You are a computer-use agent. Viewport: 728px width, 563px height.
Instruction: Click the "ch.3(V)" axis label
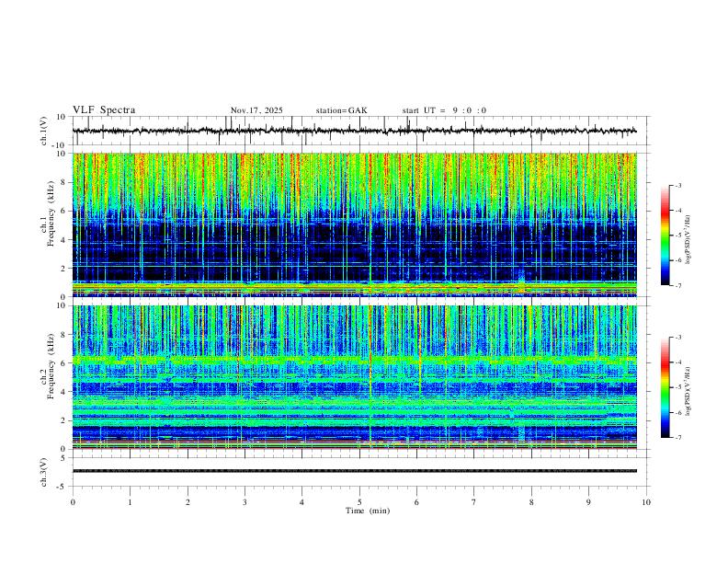click(x=43, y=472)
